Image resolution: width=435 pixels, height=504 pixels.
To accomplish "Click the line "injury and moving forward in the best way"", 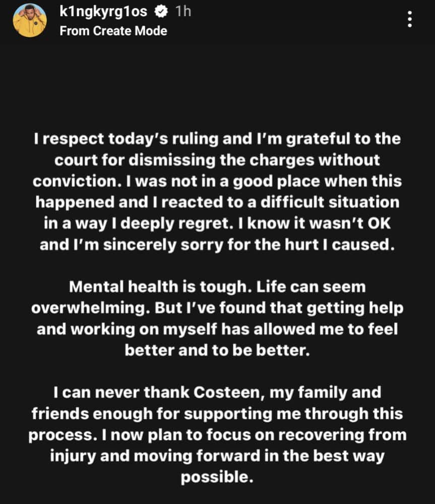I will [x=216, y=456].
